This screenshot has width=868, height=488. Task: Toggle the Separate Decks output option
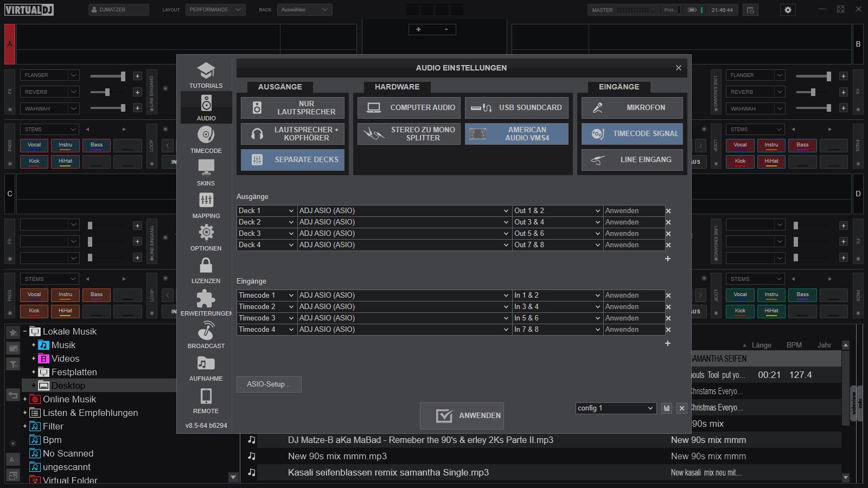(x=292, y=159)
